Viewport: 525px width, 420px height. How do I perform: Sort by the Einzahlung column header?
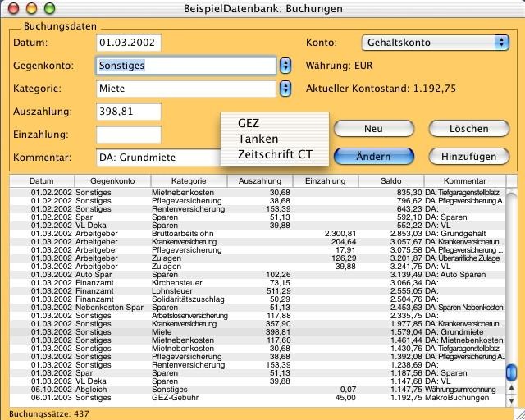tap(326, 180)
